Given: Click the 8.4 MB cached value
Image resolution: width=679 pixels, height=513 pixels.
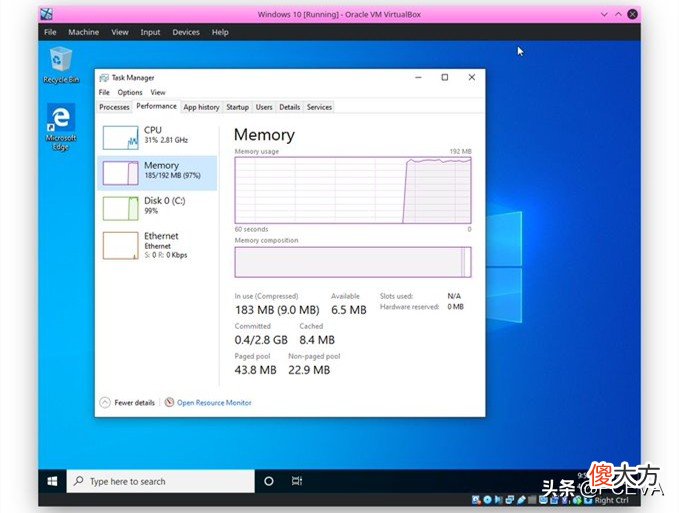Looking at the screenshot, I should tap(317, 340).
